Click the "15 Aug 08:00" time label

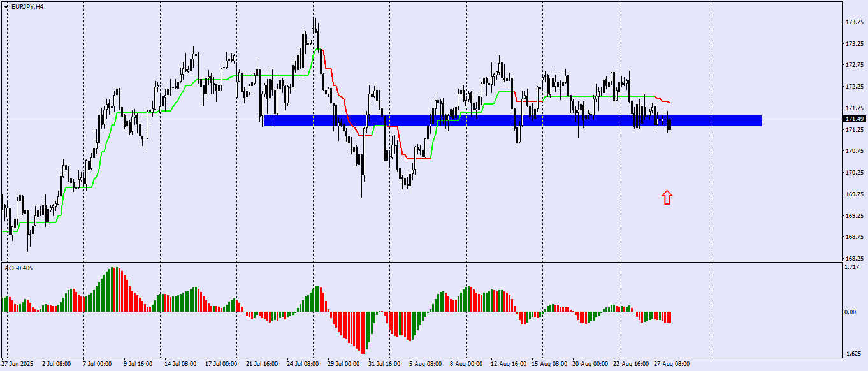(x=548, y=365)
